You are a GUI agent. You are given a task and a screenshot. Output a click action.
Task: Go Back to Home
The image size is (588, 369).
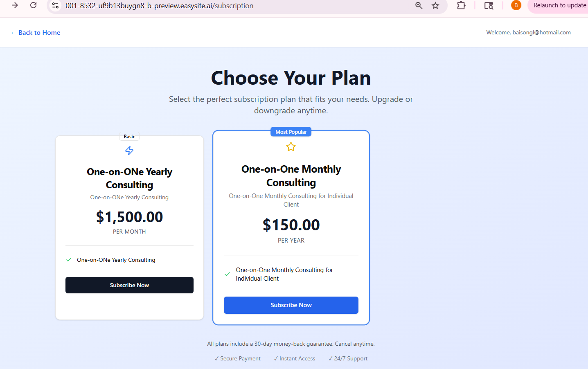(36, 33)
